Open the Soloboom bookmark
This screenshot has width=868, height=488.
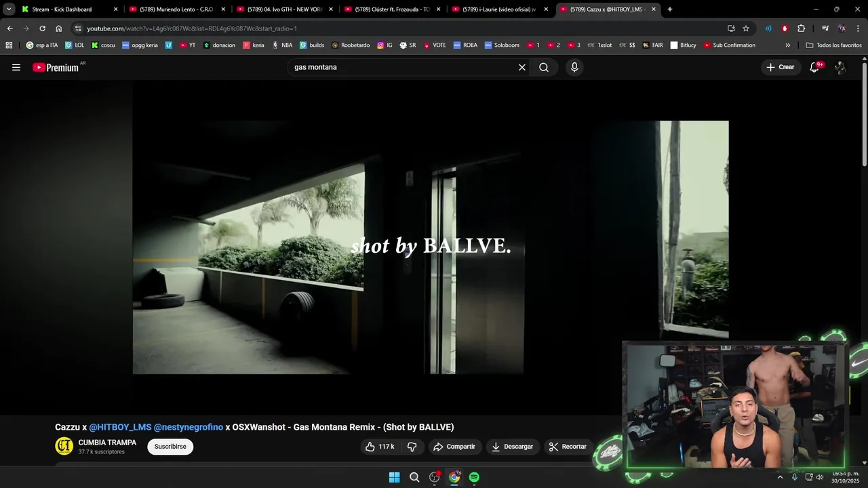click(502, 45)
